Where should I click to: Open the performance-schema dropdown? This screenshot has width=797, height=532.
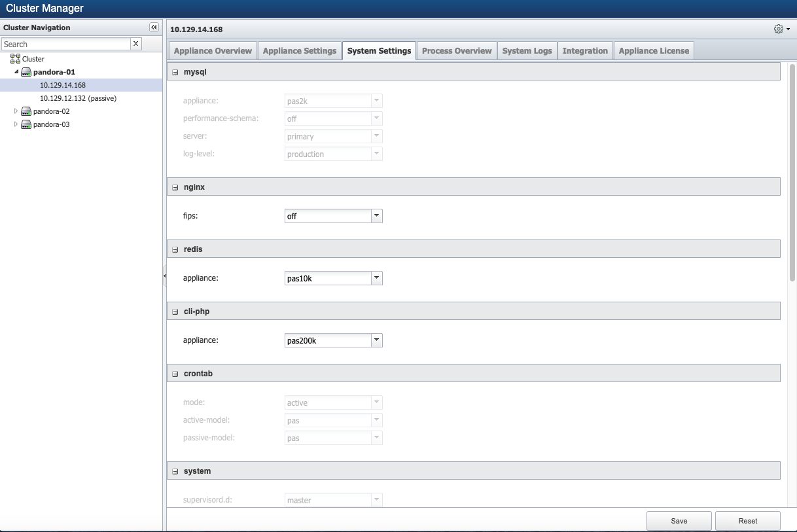[376, 118]
